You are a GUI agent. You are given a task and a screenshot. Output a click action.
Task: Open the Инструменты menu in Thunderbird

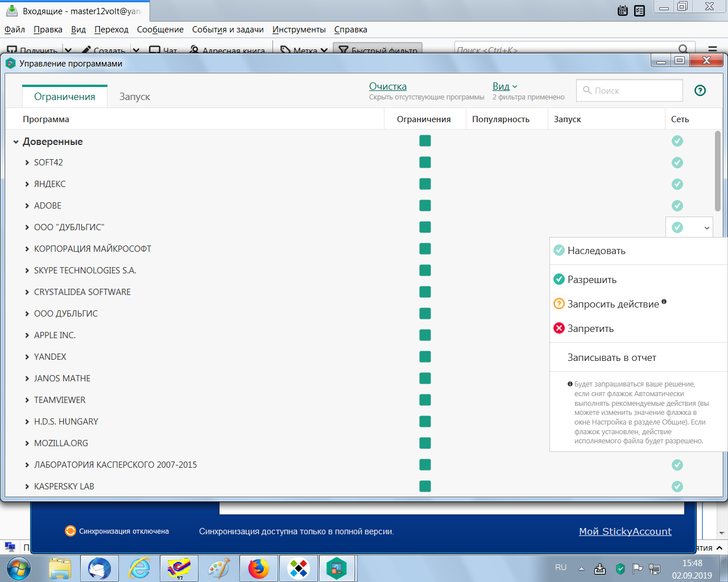(299, 30)
